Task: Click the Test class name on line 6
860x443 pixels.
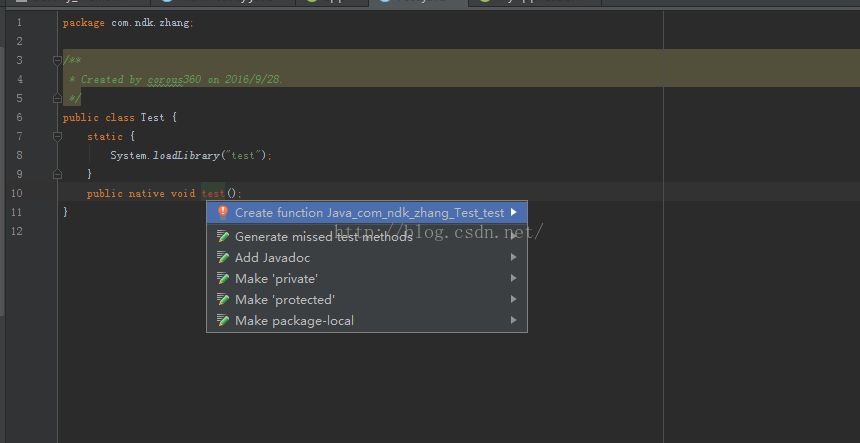Action: (x=152, y=117)
